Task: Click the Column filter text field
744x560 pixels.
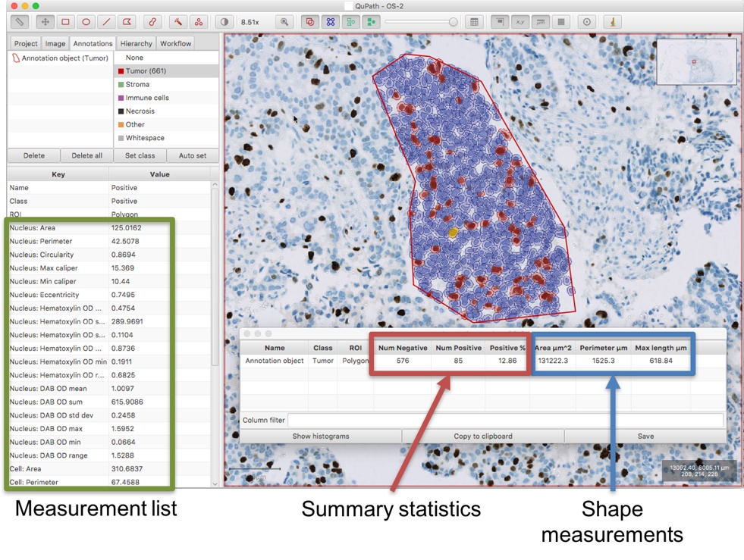Action: (505, 420)
